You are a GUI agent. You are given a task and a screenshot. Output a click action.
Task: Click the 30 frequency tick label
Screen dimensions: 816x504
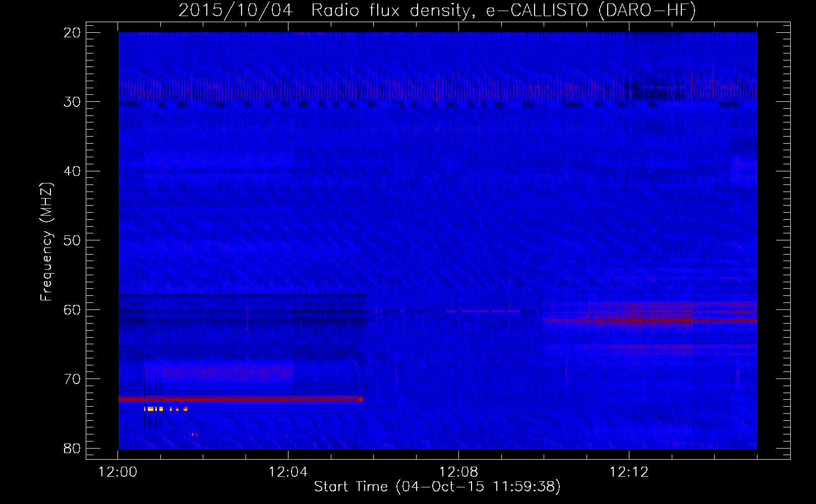coord(72,102)
